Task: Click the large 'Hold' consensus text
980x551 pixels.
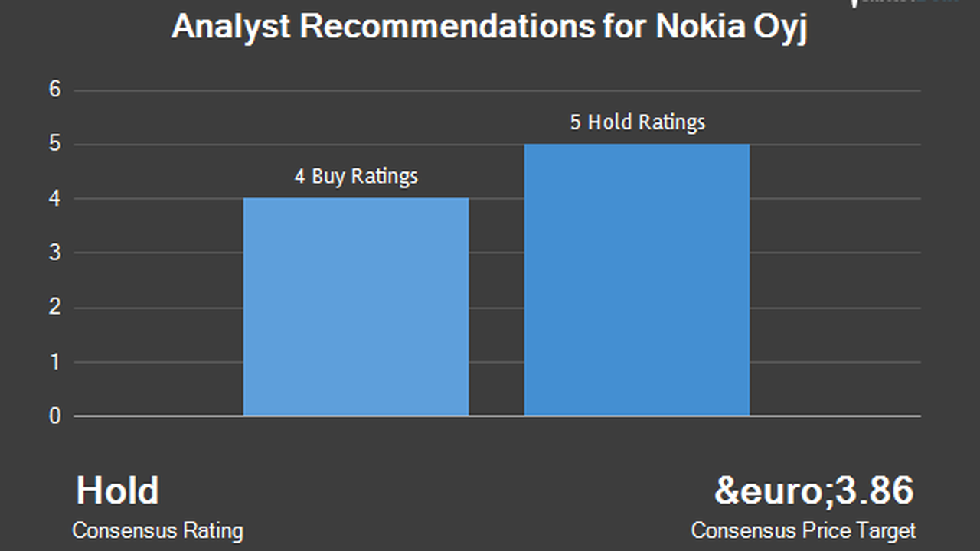Action: coord(117,491)
